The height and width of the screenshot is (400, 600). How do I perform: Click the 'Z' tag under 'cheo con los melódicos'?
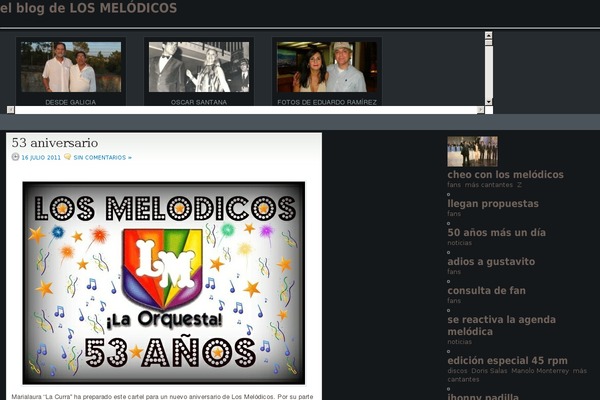point(519,185)
